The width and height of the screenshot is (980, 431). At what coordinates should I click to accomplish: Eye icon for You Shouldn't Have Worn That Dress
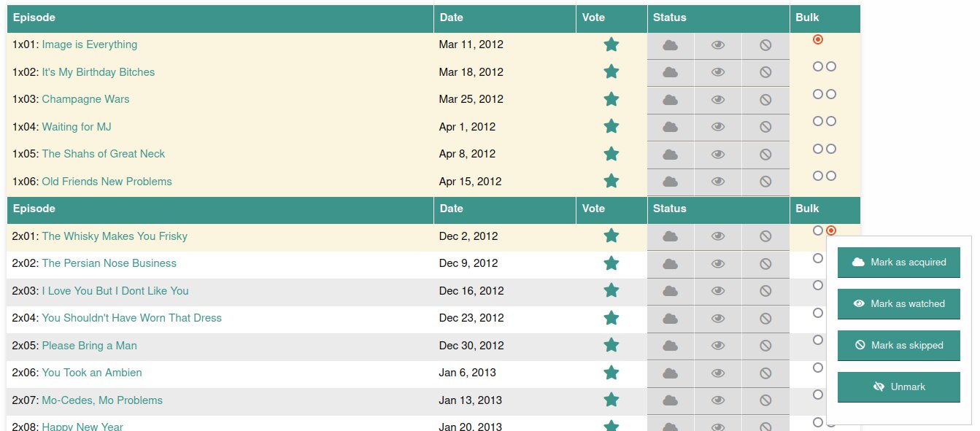tap(718, 318)
